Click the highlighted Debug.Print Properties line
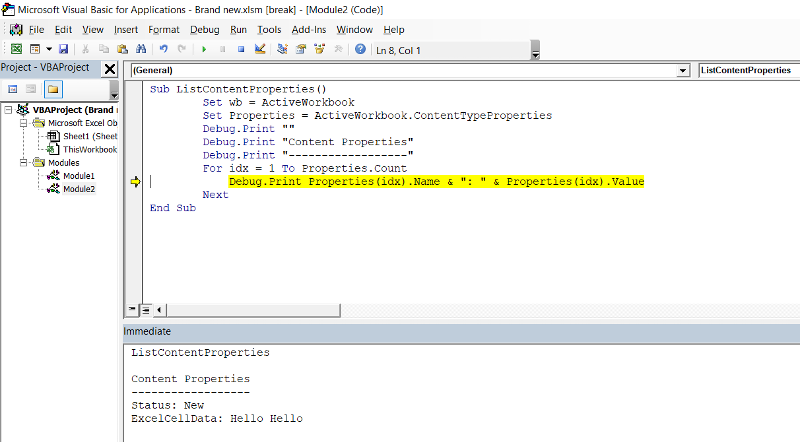 436,181
